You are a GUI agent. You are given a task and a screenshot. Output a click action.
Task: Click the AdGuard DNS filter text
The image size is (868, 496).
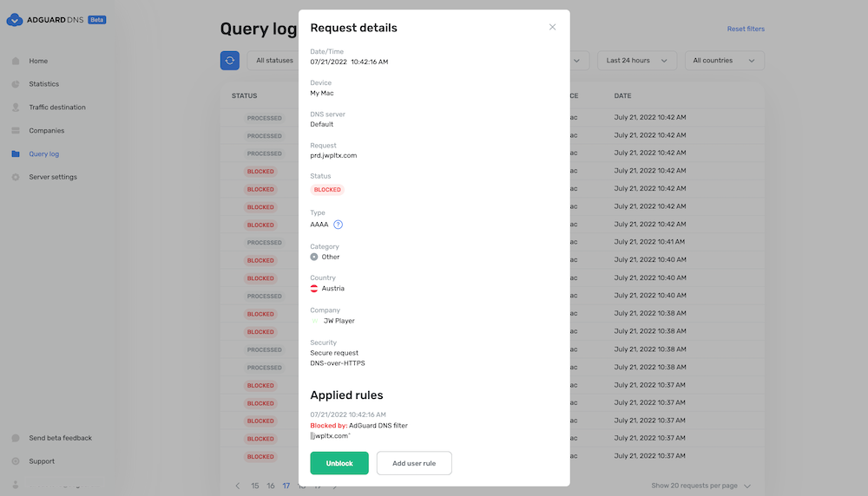[378, 426]
